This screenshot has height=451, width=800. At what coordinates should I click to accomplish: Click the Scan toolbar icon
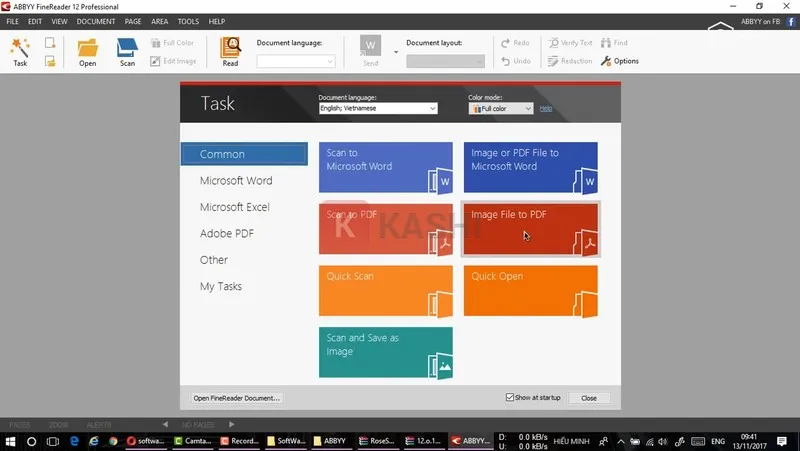127,52
